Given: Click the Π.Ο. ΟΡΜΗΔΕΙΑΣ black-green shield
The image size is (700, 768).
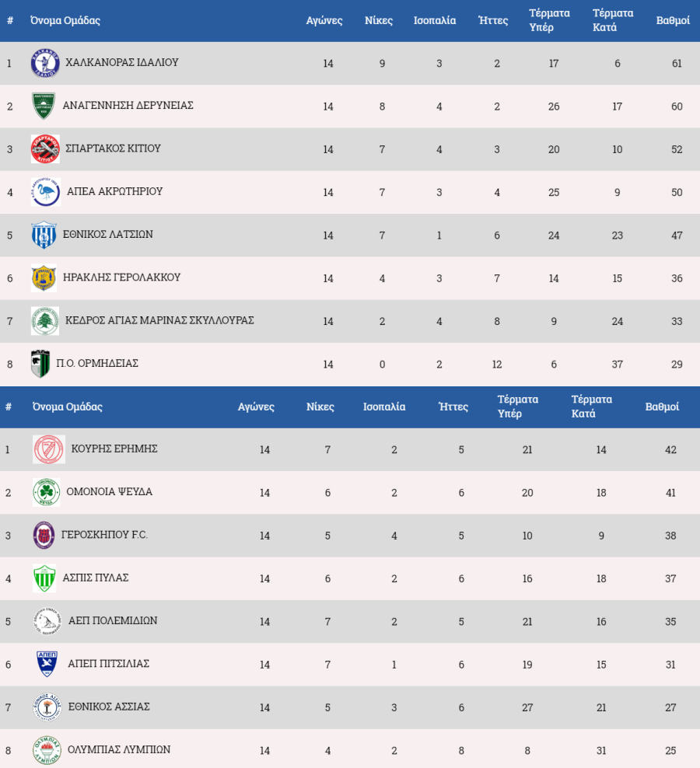Looking at the screenshot, I should [x=40, y=364].
